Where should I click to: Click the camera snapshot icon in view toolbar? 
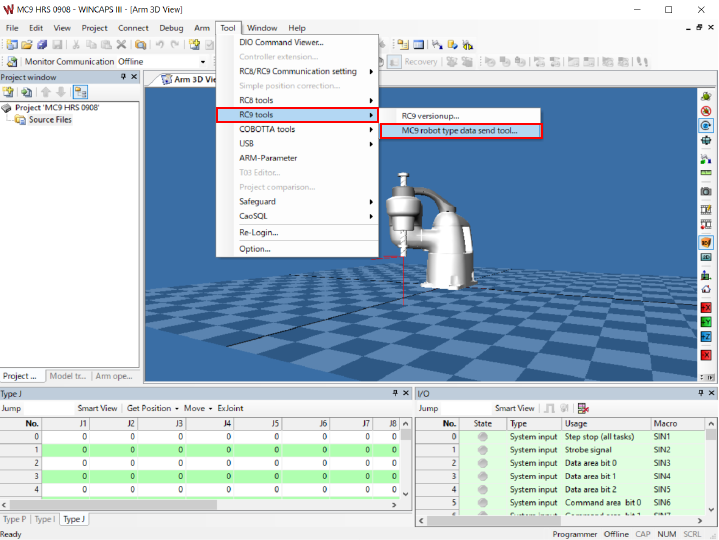[x=706, y=191]
